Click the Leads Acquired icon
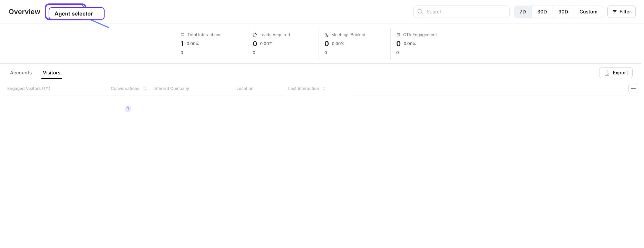The width and height of the screenshot is (644, 248). 255,35
